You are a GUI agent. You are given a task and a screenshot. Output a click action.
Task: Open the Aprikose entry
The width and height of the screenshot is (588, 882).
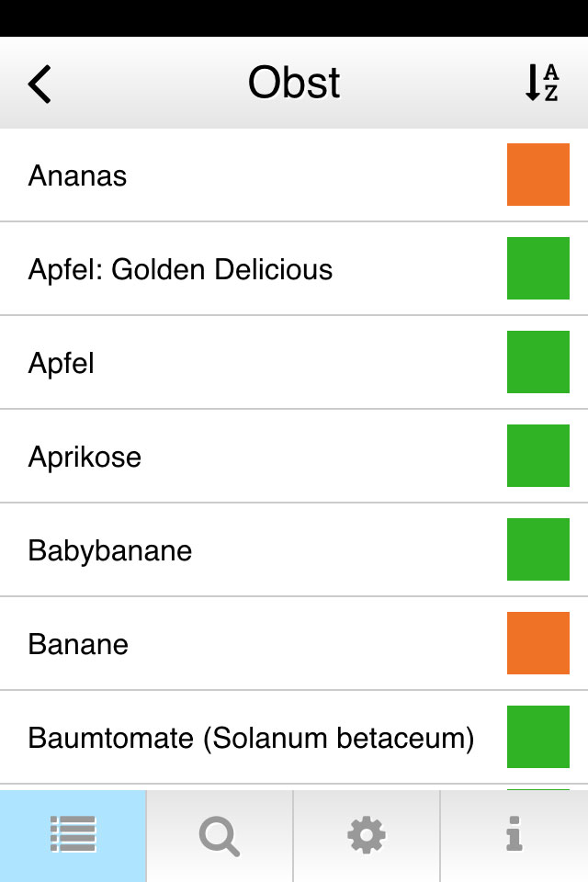(294, 457)
